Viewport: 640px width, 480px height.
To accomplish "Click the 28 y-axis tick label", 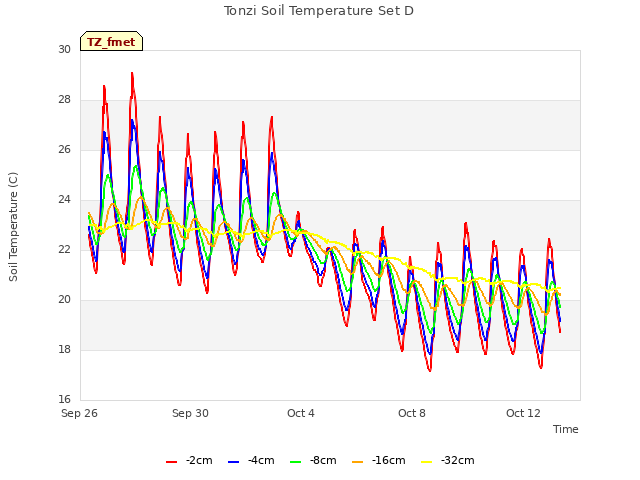I will pos(64,100).
